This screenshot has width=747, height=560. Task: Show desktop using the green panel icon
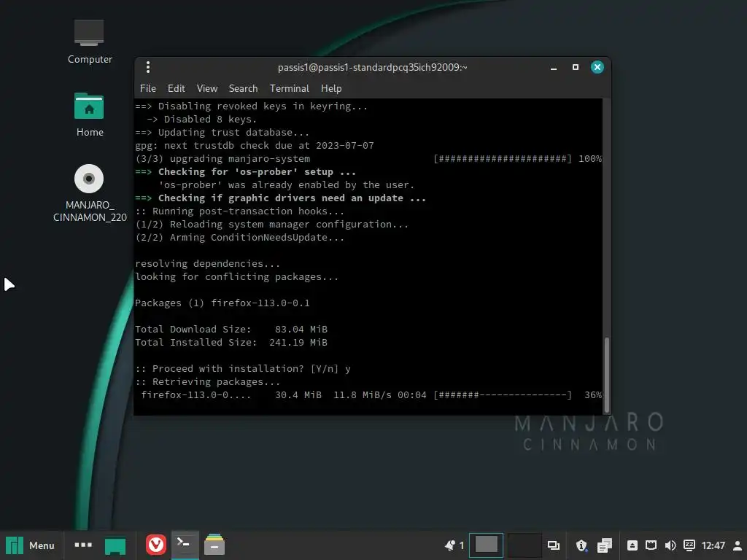[115, 545]
